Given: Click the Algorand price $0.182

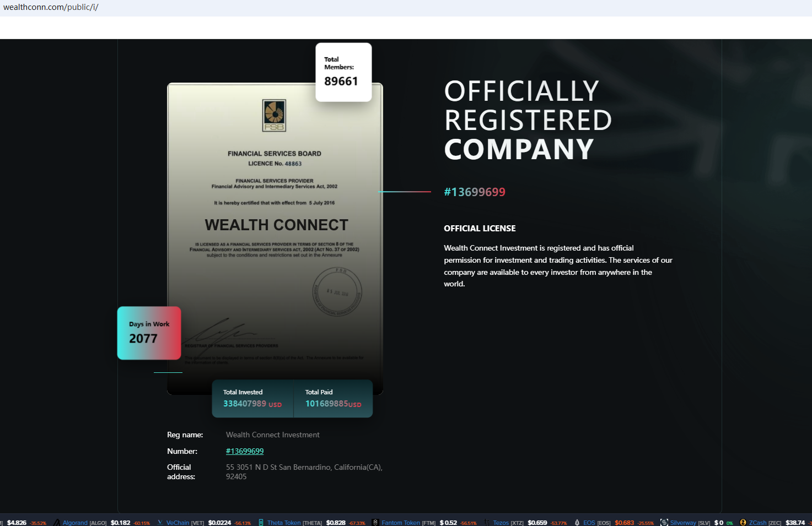Looking at the screenshot, I should point(121,523).
